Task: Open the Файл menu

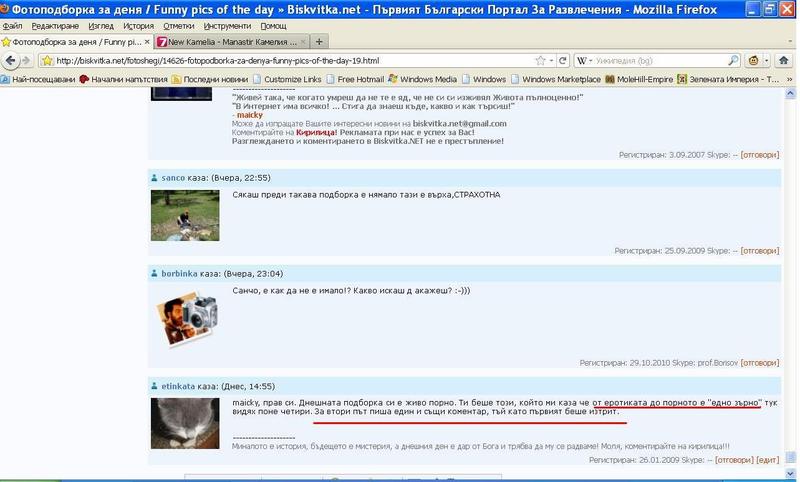Action: click(12, 26)
